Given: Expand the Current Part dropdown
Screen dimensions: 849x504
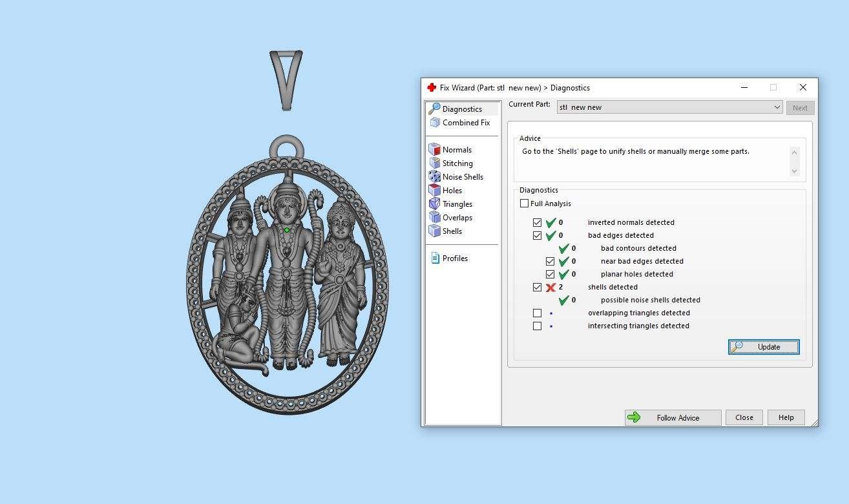Looking at the screenshot, I should 777,107.
